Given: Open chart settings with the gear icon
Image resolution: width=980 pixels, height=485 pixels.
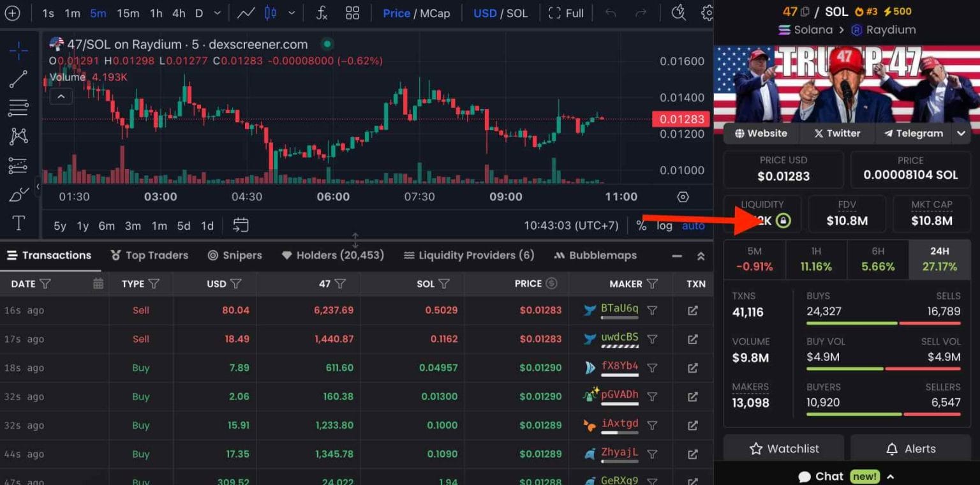Looking at the screenshot, I should click(708, 13).
